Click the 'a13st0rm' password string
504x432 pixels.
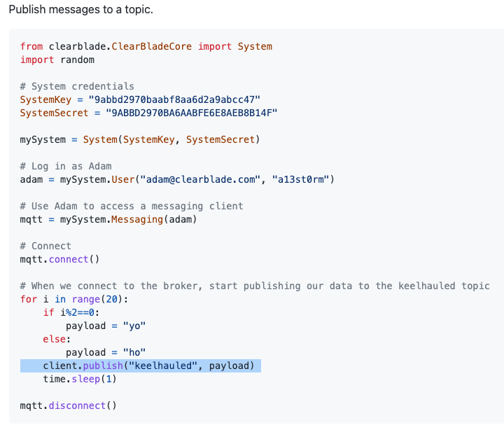click(x=300, y=179)
